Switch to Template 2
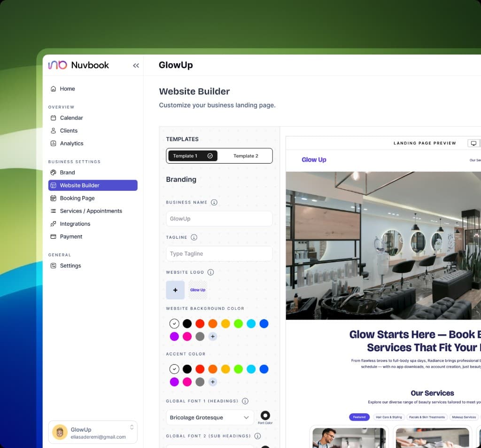The height and width of the screenshot is (448, 481). point(246,156)
